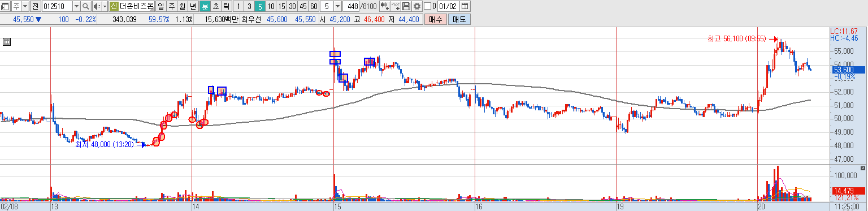Click the 전 button
The width and height of the screenshot is (868, 211).
[35, 6]
